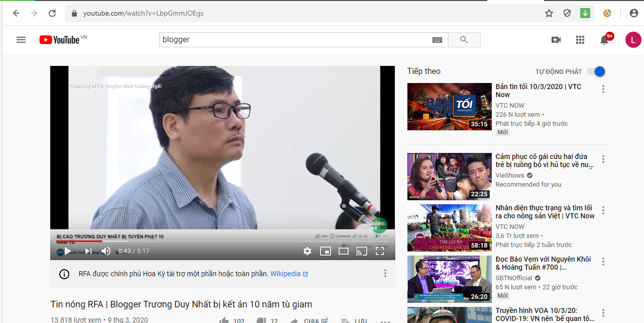Screen dimensions: 644x323
Task: Open the YouTube apps grid menu
Action: 580,40
